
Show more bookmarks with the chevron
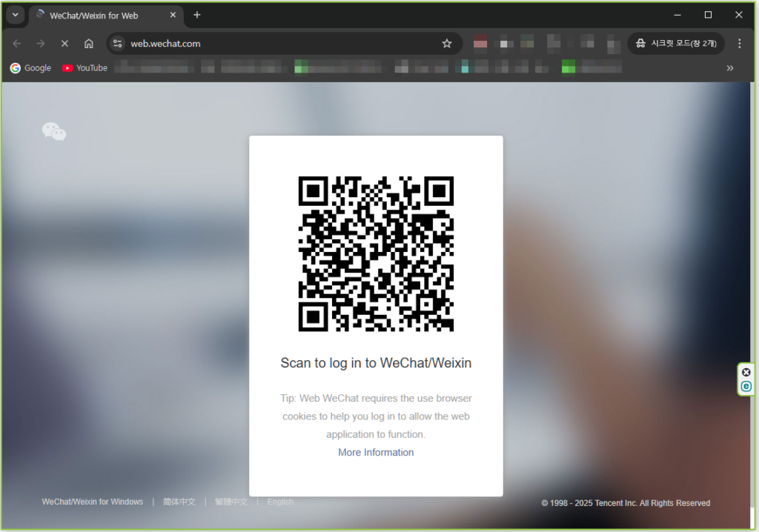[x=730, y=68]
